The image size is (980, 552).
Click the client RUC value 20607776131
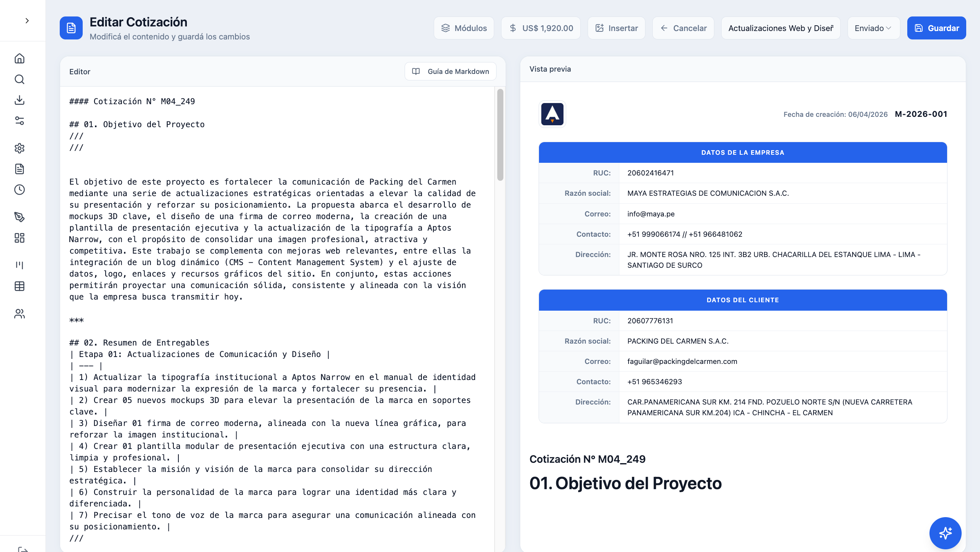tap(650, 321)
